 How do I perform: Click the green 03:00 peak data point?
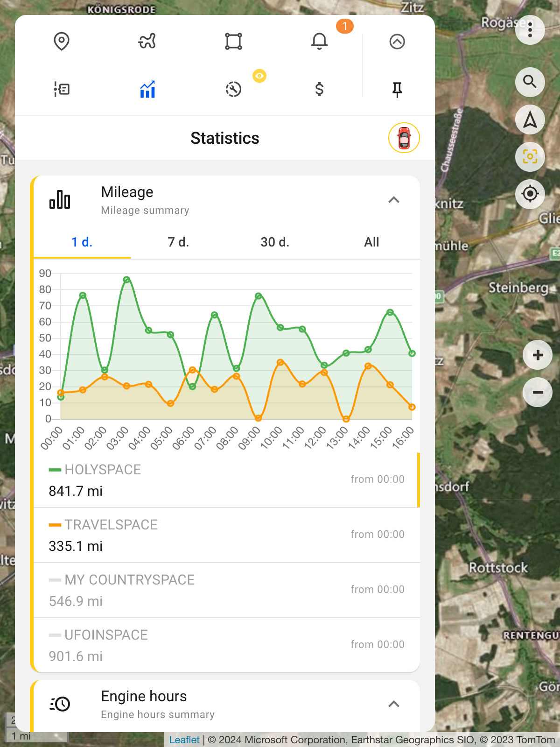click(x=126, y=280)
